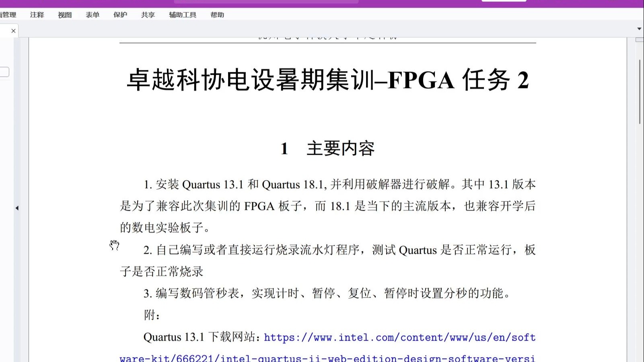Click the vertical scrollbar thumb
This screenshot has height=362, width=644.
pyautogui.click(x=640, y=92)
